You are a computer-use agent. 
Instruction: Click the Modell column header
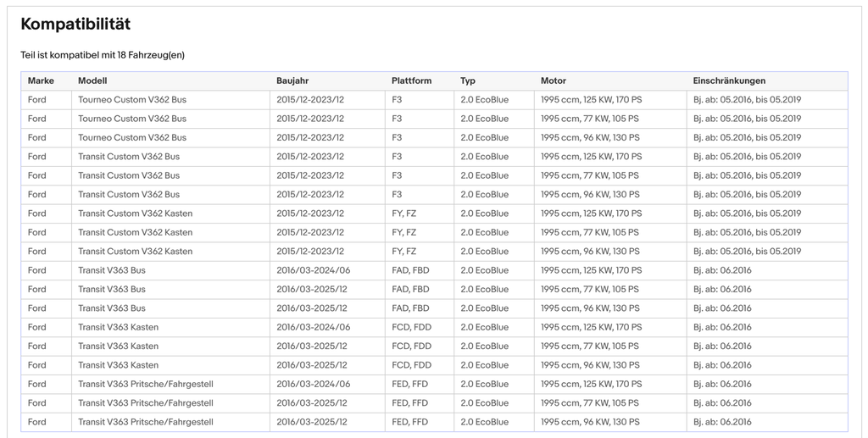tap(92, 80)
